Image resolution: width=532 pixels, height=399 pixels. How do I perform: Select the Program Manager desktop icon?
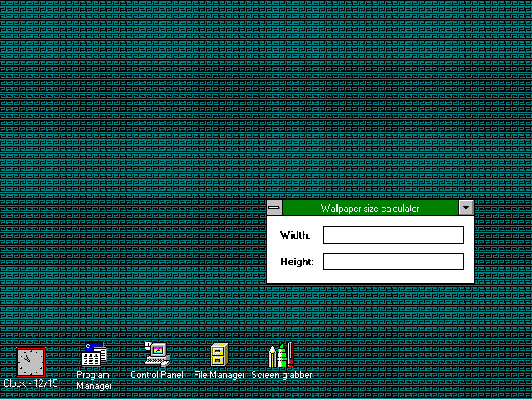tap(93, 356)
